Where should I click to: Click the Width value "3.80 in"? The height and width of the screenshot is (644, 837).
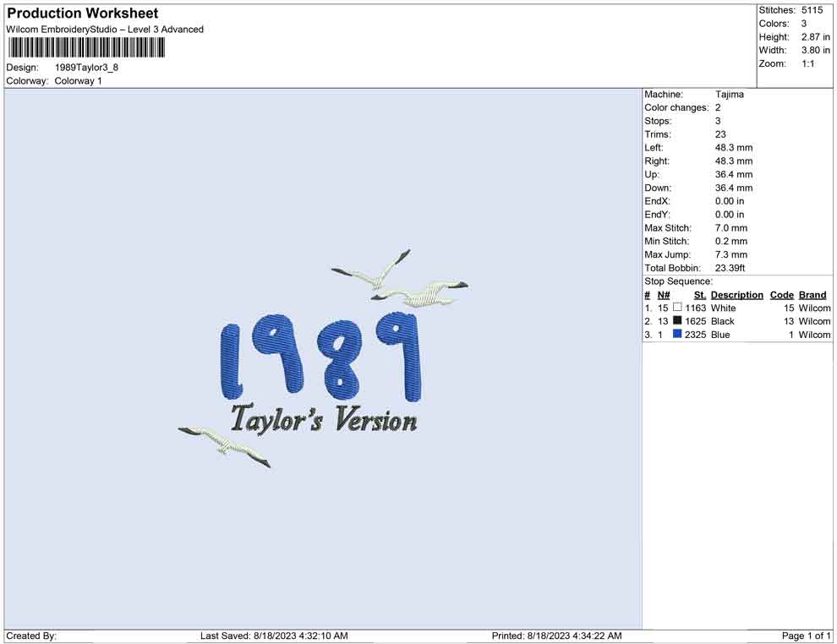coord(815,50)
